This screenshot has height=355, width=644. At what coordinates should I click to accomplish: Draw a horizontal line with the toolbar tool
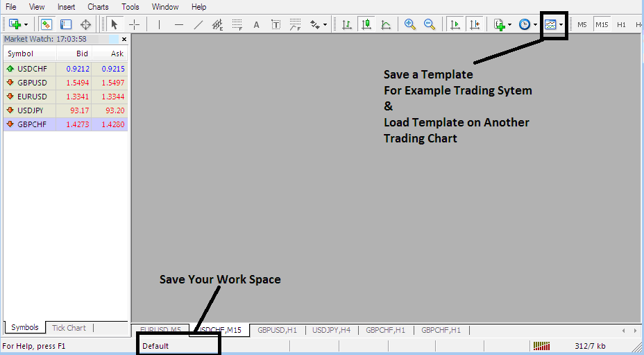[x=179, y=24]
